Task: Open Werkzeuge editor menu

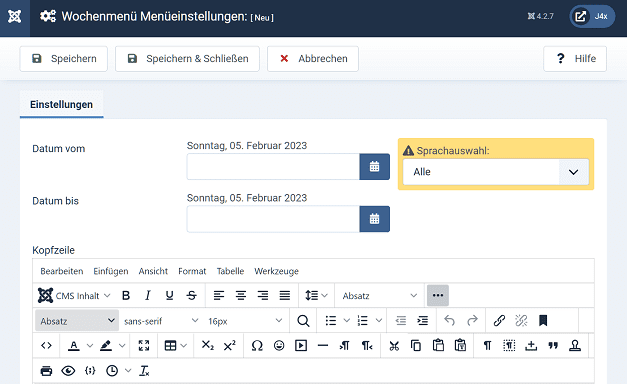Action: tap(276, 271)
